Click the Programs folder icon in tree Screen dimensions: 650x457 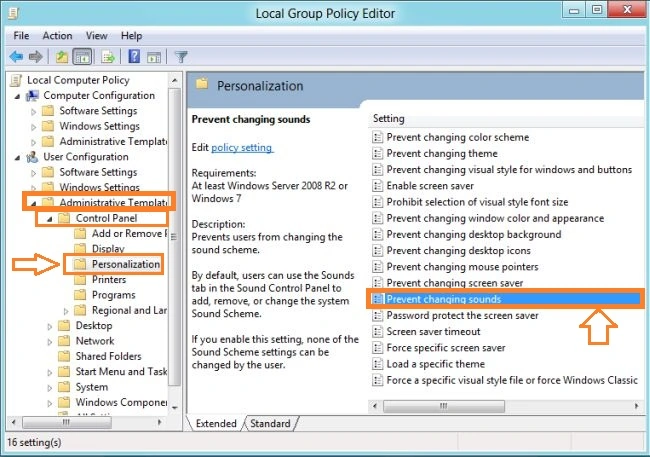tap(80, 295)
